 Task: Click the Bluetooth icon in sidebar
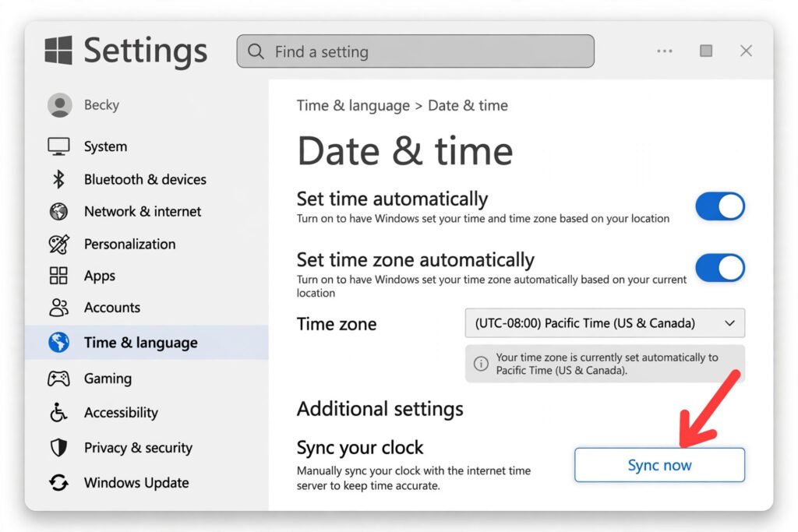[58, 179]
